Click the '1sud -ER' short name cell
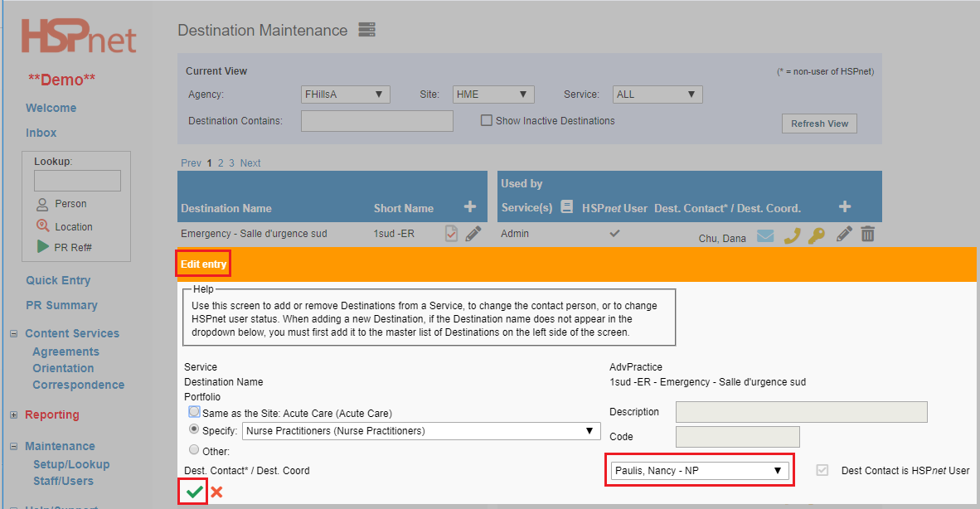Screen dimensions: 980x509 (394, 234)
